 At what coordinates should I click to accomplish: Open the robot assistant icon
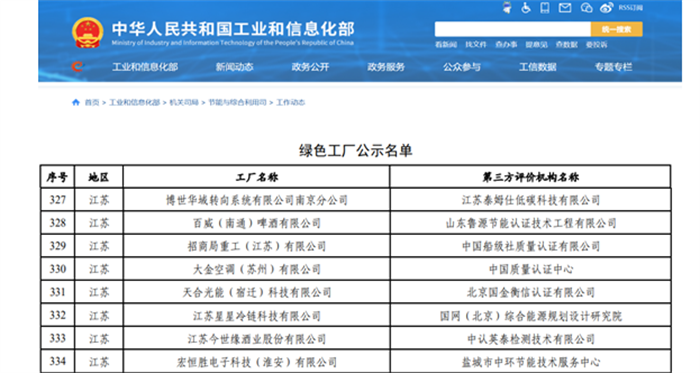click(507, 8)
